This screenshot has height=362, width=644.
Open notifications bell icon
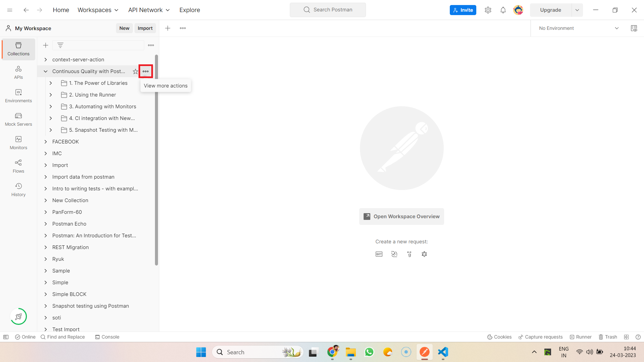click(503, 10)
